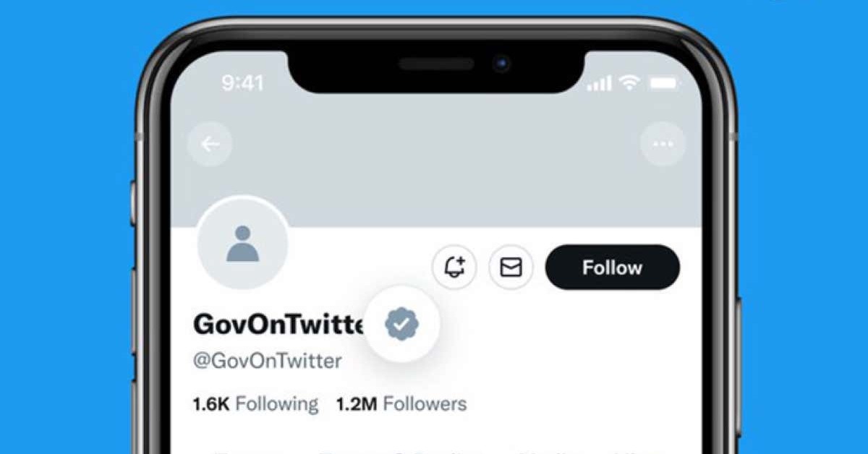Click the earpiece speaker in notch
868x454 pixels.
tap(435, 64)
